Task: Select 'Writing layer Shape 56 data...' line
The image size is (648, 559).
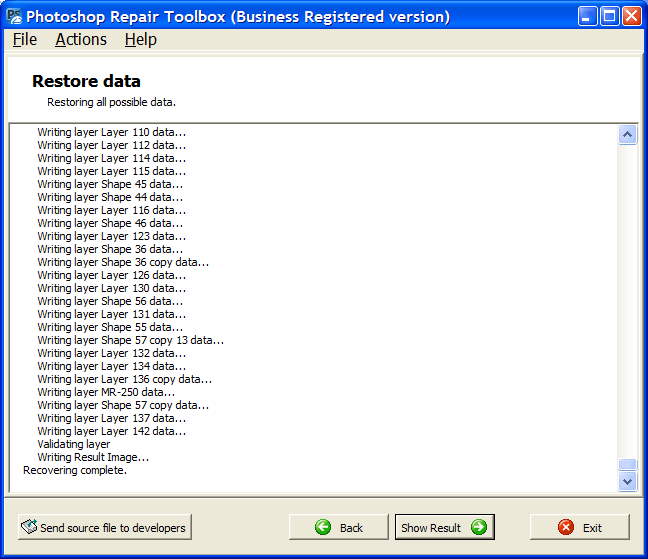Action: click(x=110, y=302)
